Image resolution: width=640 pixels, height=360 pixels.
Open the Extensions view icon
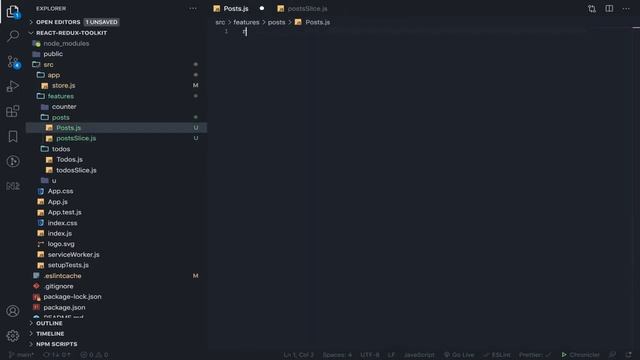click(x=13, y=111)
